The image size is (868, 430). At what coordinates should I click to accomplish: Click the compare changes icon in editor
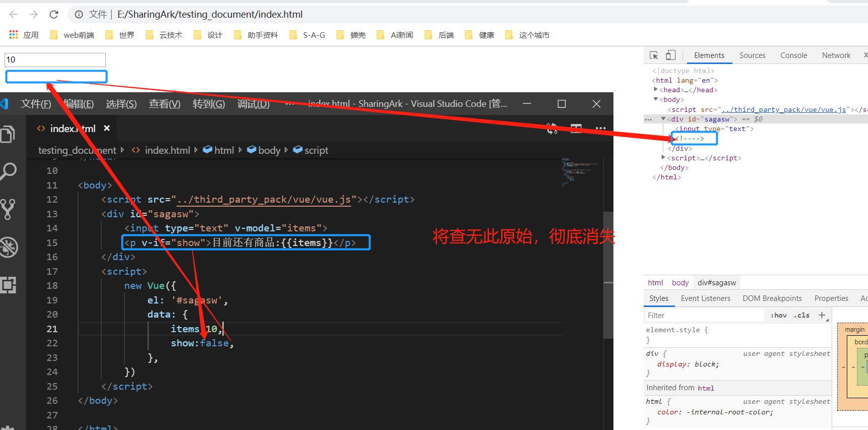(x=552, y=129)
